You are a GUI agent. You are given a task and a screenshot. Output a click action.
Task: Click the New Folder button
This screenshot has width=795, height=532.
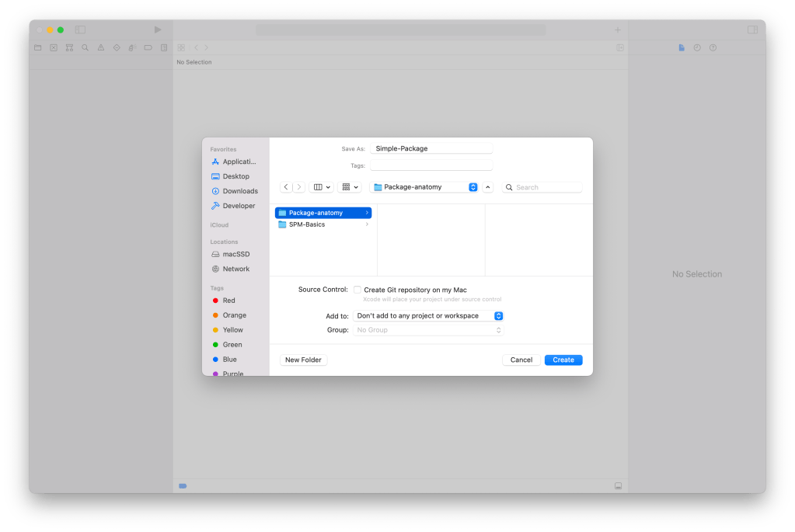[x=303, y=360]
